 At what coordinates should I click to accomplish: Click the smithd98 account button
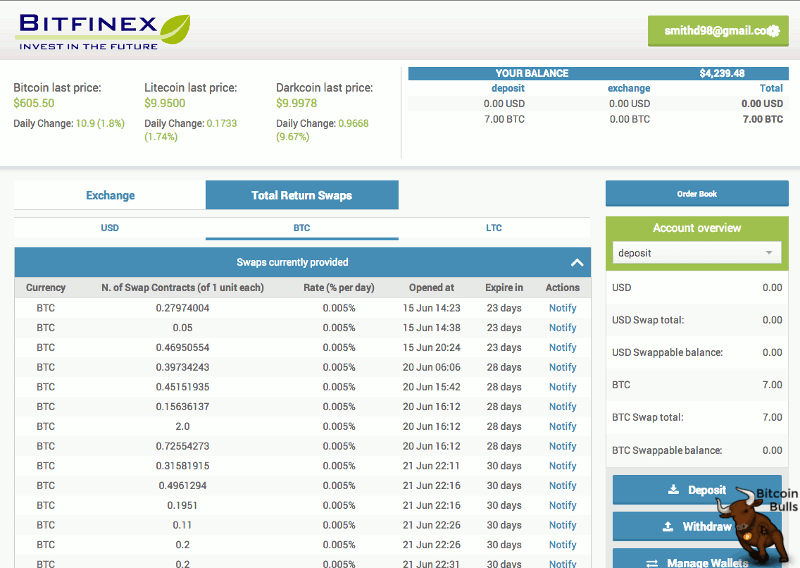(x=718, y=31)
